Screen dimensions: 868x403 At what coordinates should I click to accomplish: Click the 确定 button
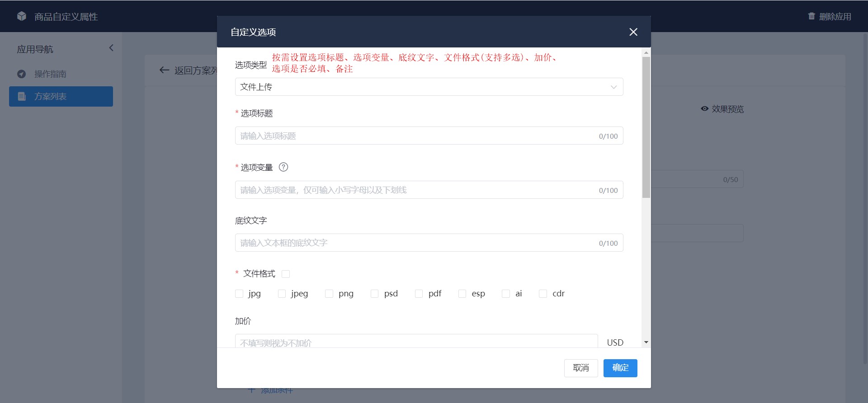620,368
